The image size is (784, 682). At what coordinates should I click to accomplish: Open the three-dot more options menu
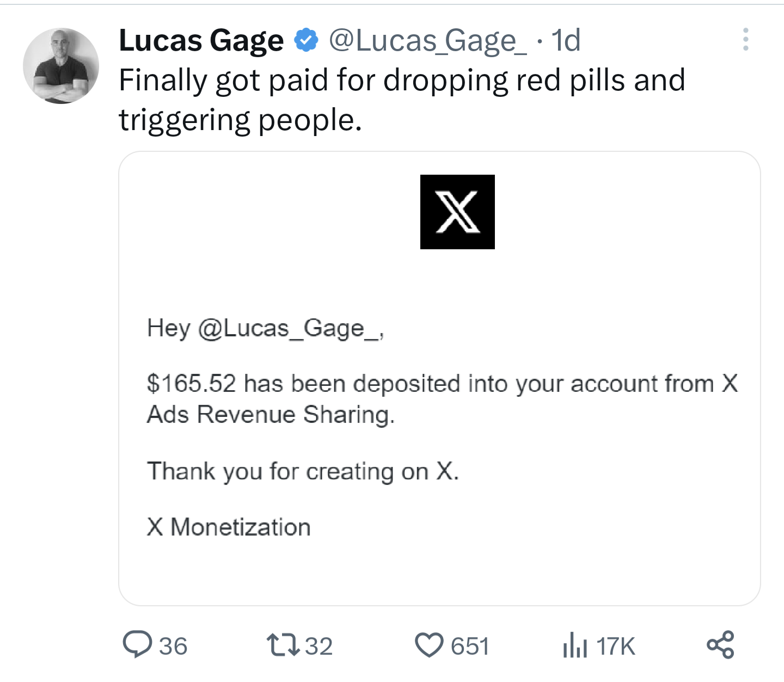pyautogui.click(x=745, y=40)
